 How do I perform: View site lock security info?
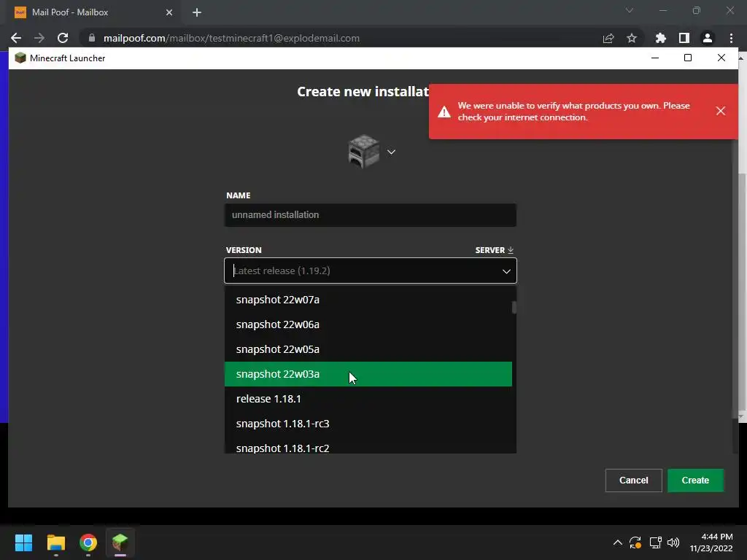coord(92,38)
